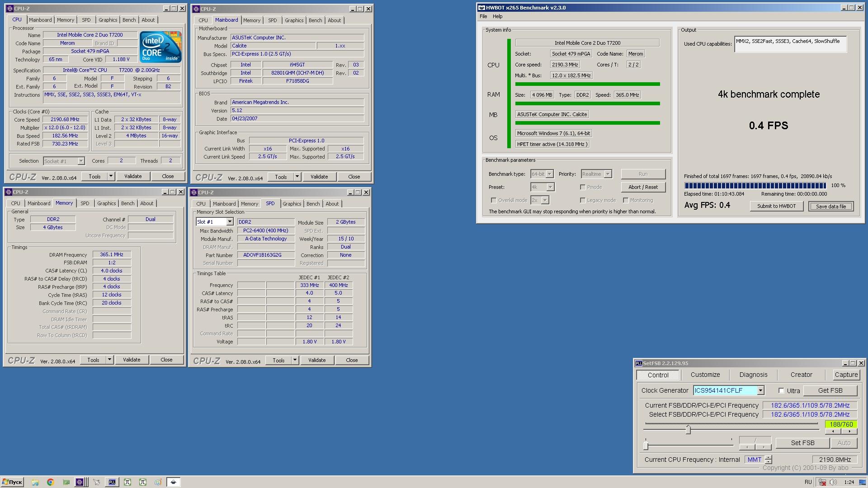Open Graphics tab in the CPU-Z SPD window
The width and height of the screenshot is (868, 488).
pyautogui.click(x=292, y=204)
